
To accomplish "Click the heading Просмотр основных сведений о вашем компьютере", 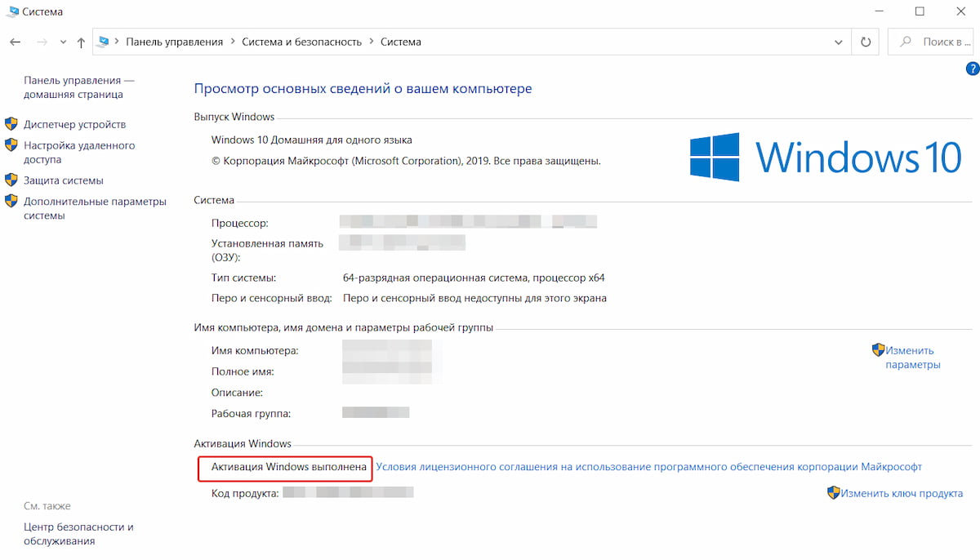I will pyautogui.click(x=363, y=88).
